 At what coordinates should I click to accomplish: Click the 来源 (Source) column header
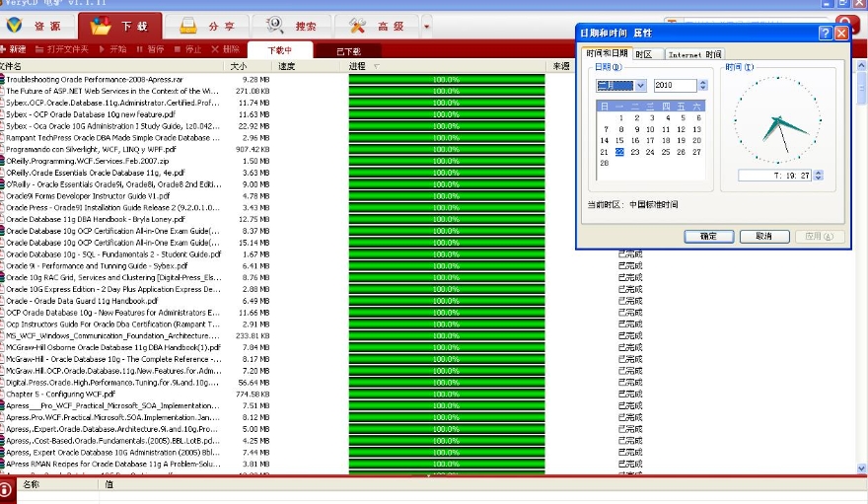point(561,66)
